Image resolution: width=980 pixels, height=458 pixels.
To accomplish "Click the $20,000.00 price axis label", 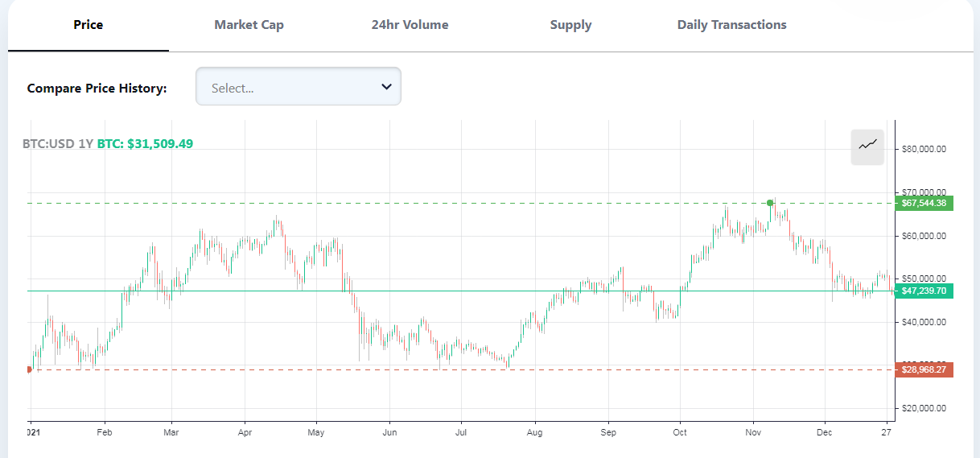I will 924,408.
